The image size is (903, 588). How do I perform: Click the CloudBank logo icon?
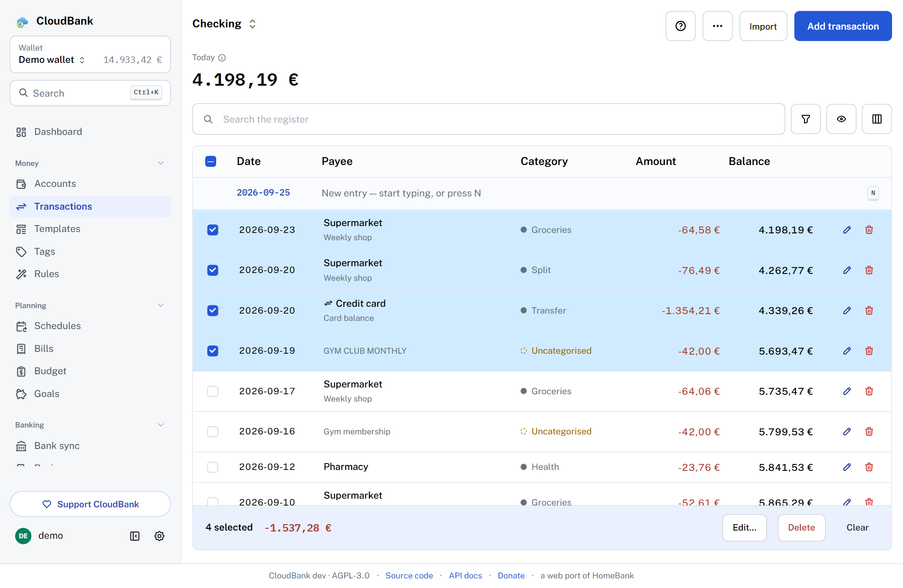pyautogui.click(x=22, y=21)
